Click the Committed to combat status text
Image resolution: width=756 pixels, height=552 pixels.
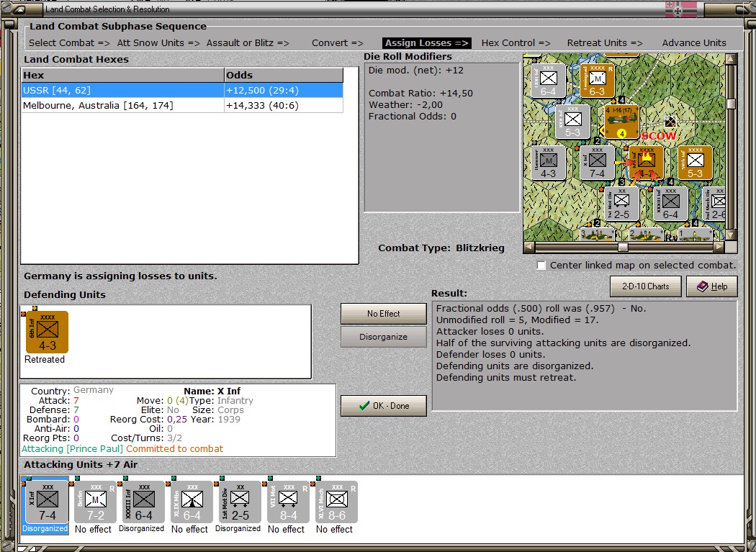click(x=174, y=449)
